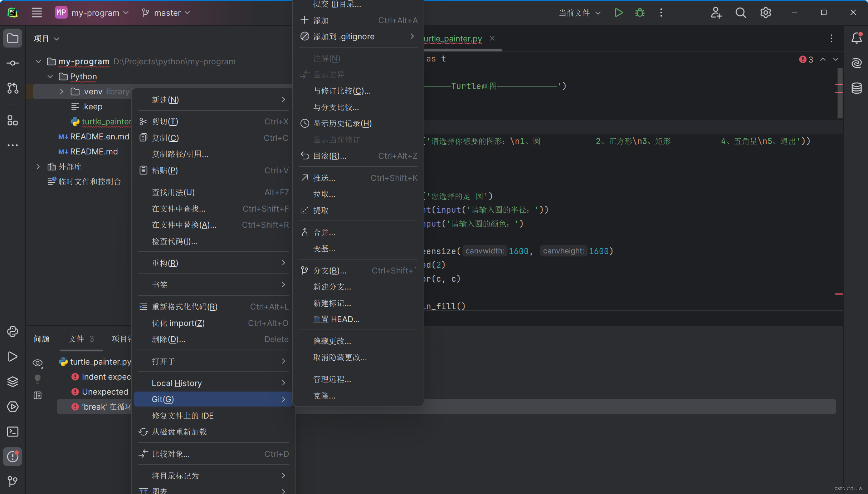Image resolution: width=868 pixels, height=494 pixels.
Task: Open the AI Assistant spiral icon
Action: tap(857, 63)
